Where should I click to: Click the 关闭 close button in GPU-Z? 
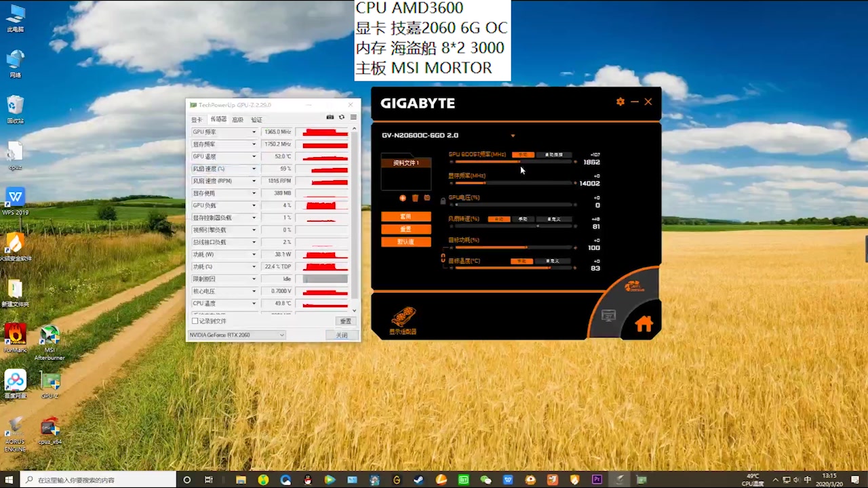(342, 335)
